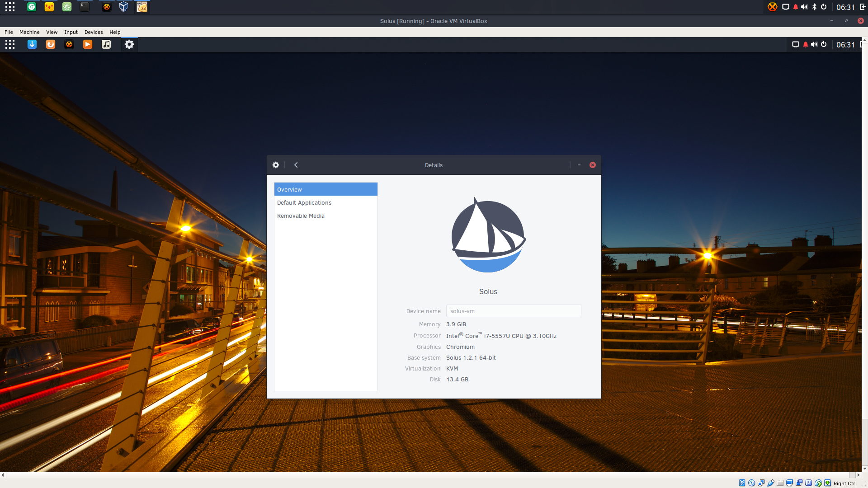Open the host volume tray icon
868x488 pixels.
click(x=804, y=7)
